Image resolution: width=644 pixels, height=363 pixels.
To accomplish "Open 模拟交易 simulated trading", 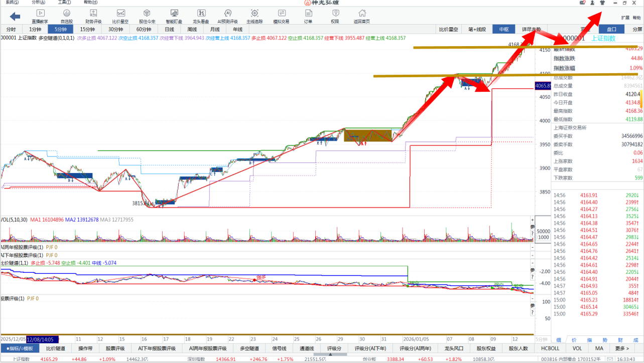I will coord(281,16).
